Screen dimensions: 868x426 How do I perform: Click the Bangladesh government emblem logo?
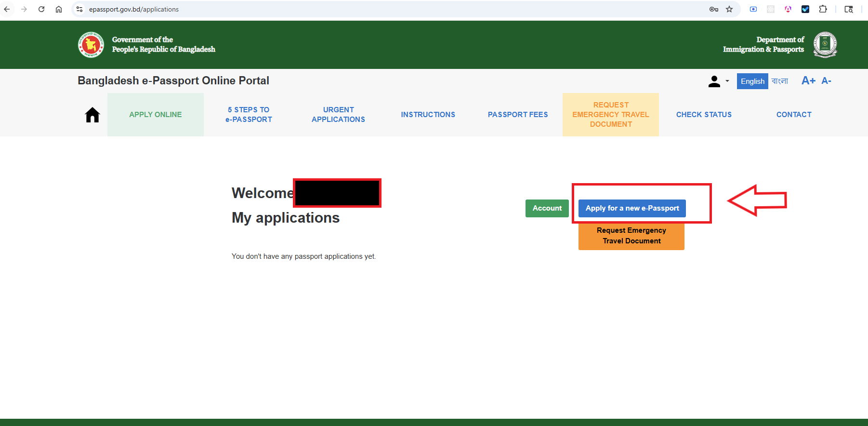point(91,45)
